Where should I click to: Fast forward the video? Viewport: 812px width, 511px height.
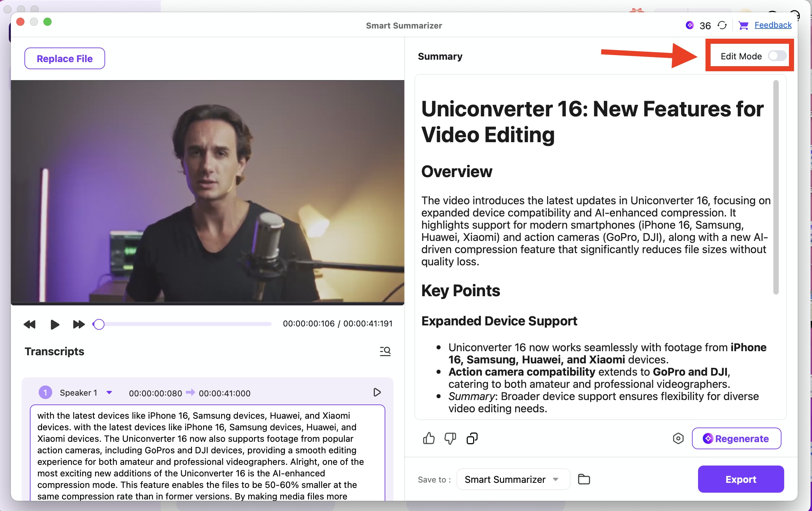tap(79, 324)
